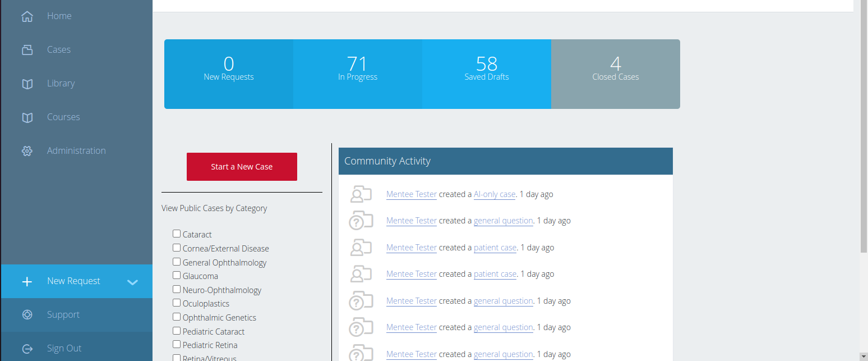The image size is (868, 361).
Task: Click the plus icon beside New Request
Action: (x=27, y=281)
